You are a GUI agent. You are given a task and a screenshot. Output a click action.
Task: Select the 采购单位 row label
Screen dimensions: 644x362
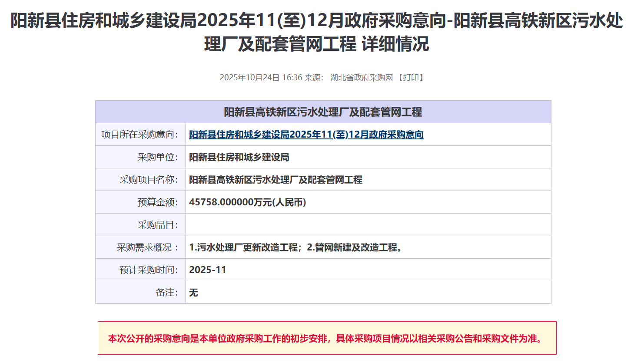[x=157, y=158]
